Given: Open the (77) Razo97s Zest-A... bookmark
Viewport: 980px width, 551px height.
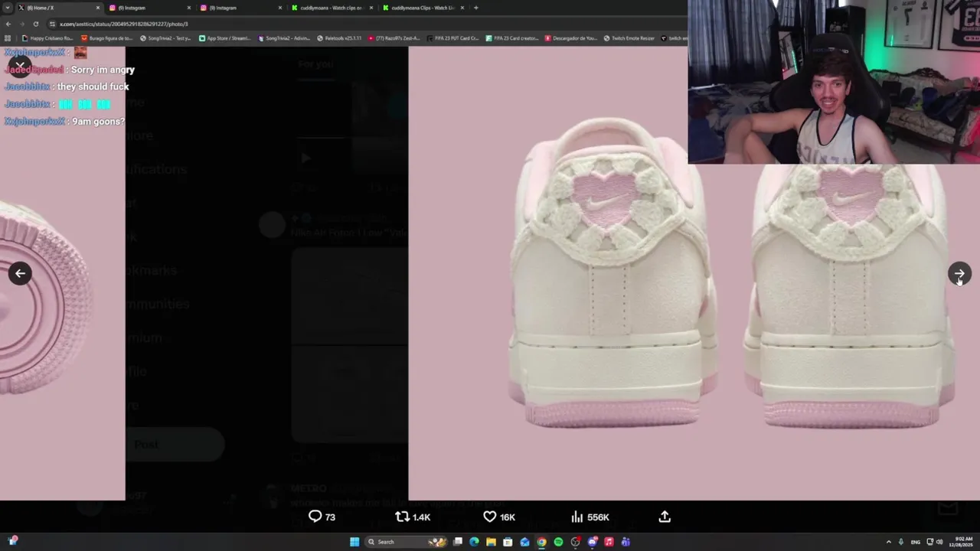Looking at the screenshot, I should pyautogui.click(x=394, y=37).
